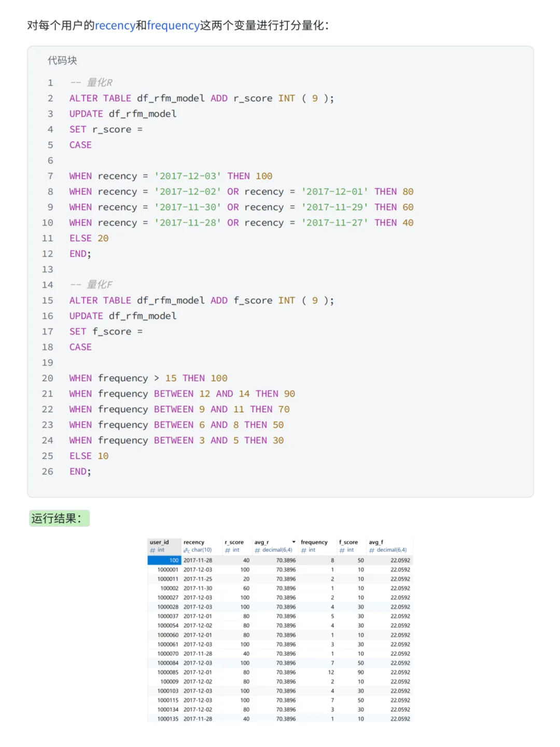Screen dimensions: 560x747
Task: Click the recency link in the sentence
Action: tap(115, 25)
